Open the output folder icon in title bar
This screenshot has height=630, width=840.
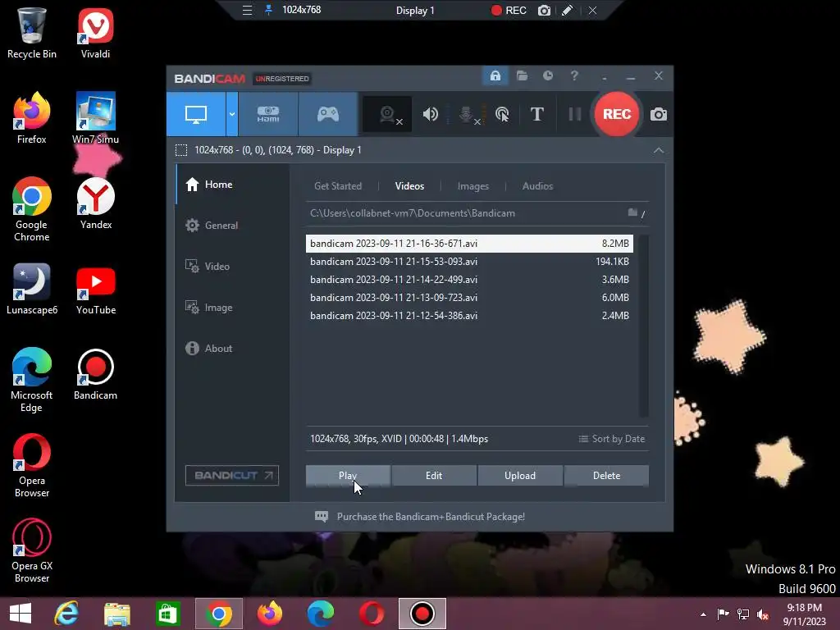pos(522,76)
